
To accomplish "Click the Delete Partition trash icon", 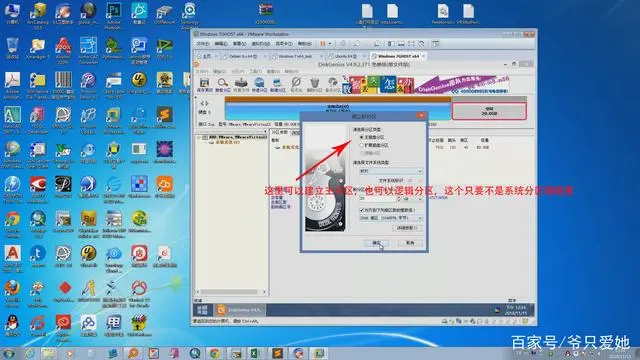I will point(314,85).
